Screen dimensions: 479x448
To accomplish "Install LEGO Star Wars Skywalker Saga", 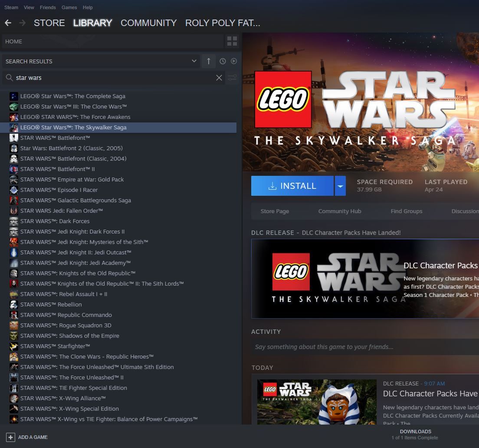I will [292, 186].
